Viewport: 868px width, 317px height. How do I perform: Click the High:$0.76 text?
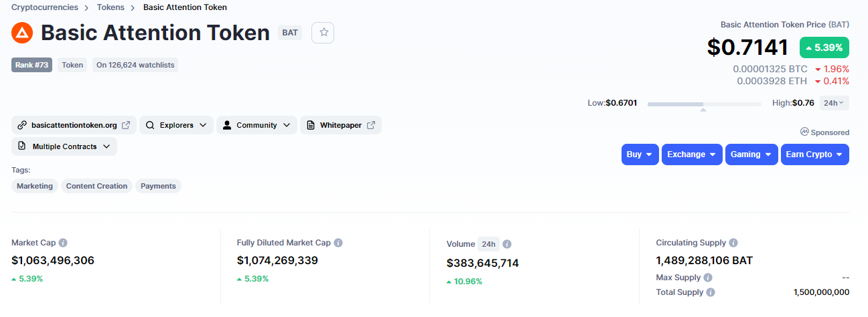click(x=793, y=103)
